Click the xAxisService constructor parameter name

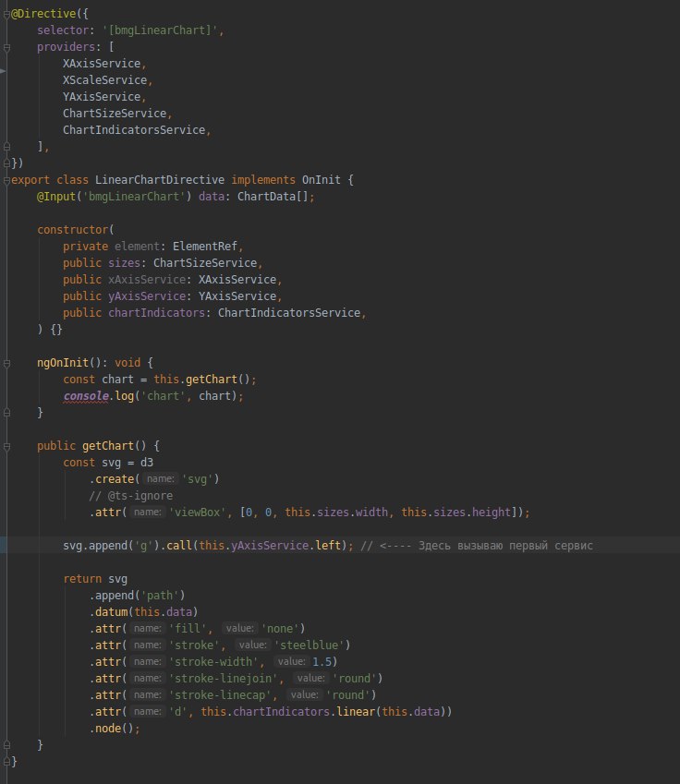(x=147, y=280)
